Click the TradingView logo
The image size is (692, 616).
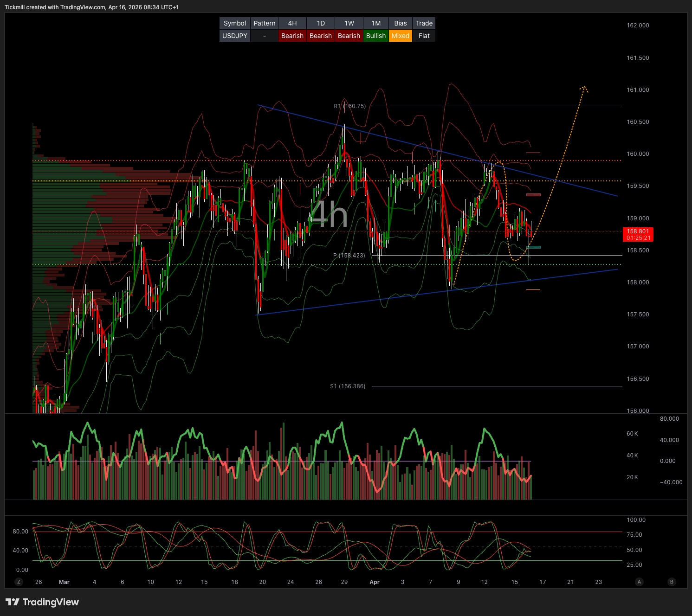click(x=42, y=602)
